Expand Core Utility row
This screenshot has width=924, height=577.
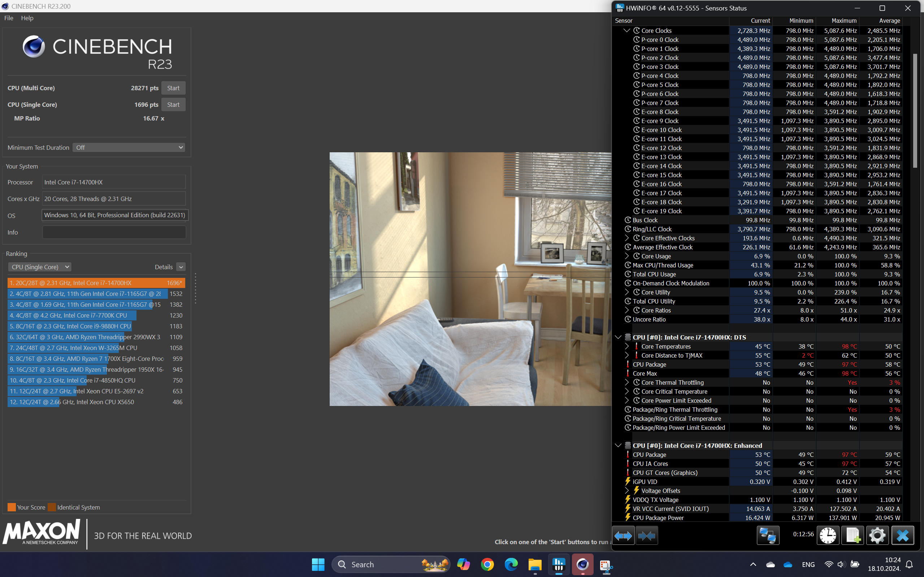(x=626, y=292)
